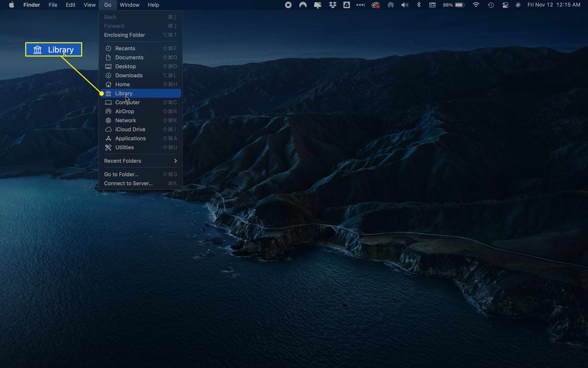Select Applications menu entry text
This screenshot has width=588, height=368.
pyautogui.click(x=131, y=138)
